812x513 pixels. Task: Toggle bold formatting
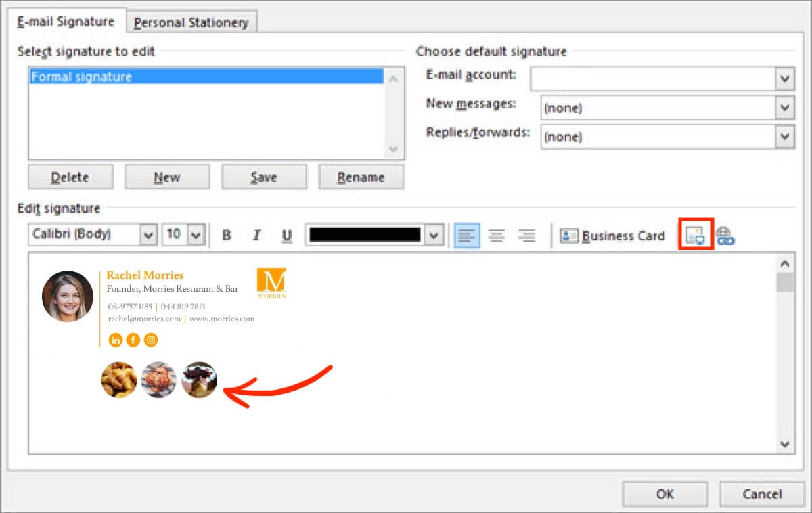pyautogui.click(x=227, y=235)
